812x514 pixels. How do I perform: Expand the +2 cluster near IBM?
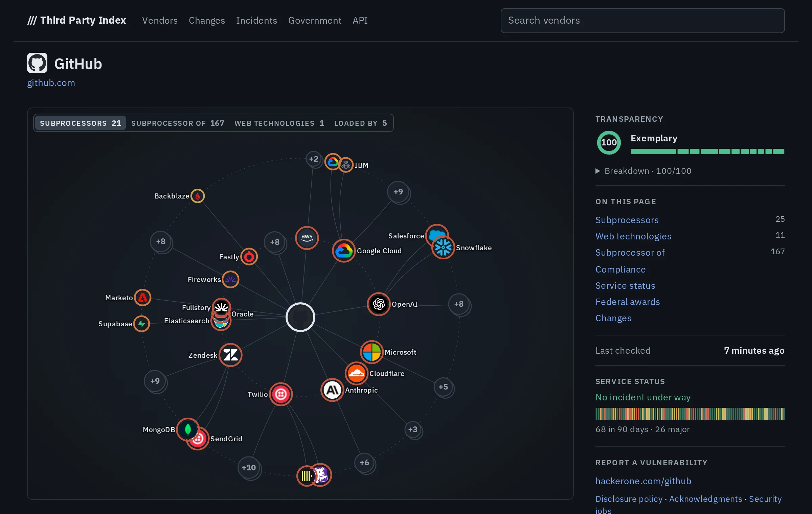click(314, 159)
